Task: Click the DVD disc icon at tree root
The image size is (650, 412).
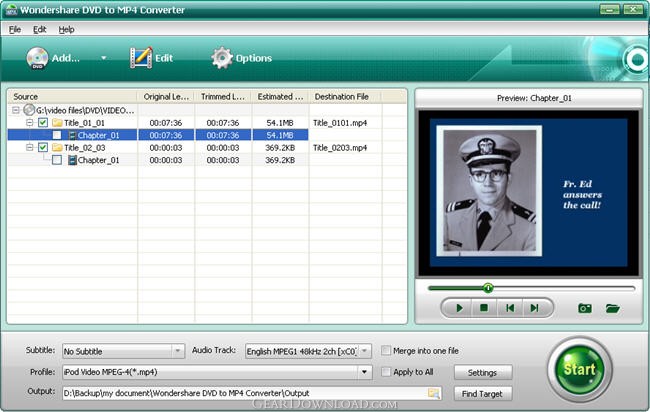Action: pos(29,110)
